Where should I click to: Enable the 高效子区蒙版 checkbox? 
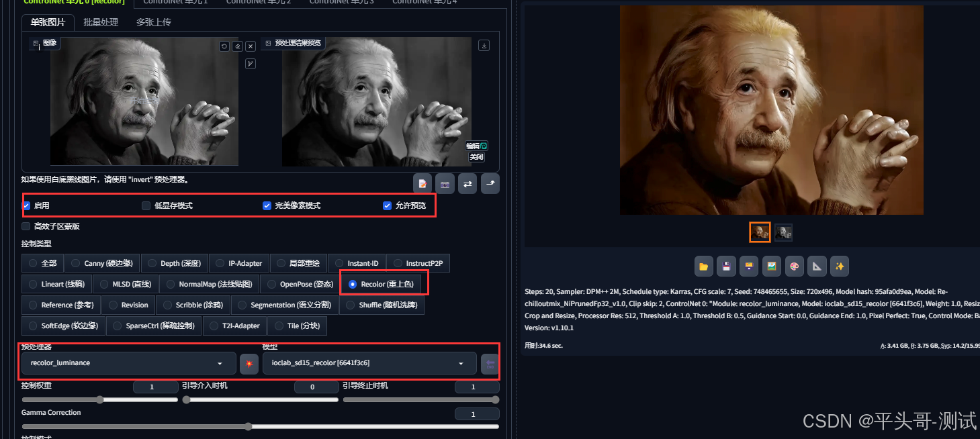tap(26, 226)
